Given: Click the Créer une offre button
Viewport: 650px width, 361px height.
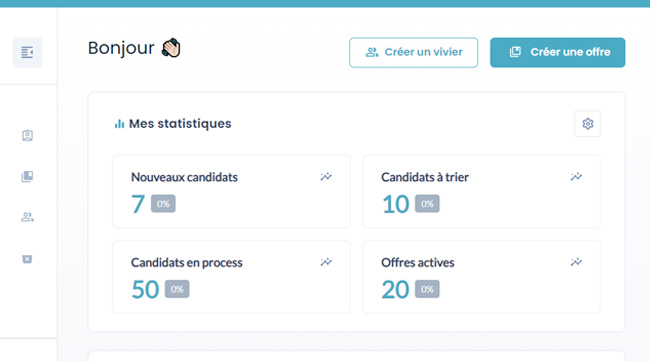Looking at the screenshot, I should pyautogui.click(x=558, y=53).
